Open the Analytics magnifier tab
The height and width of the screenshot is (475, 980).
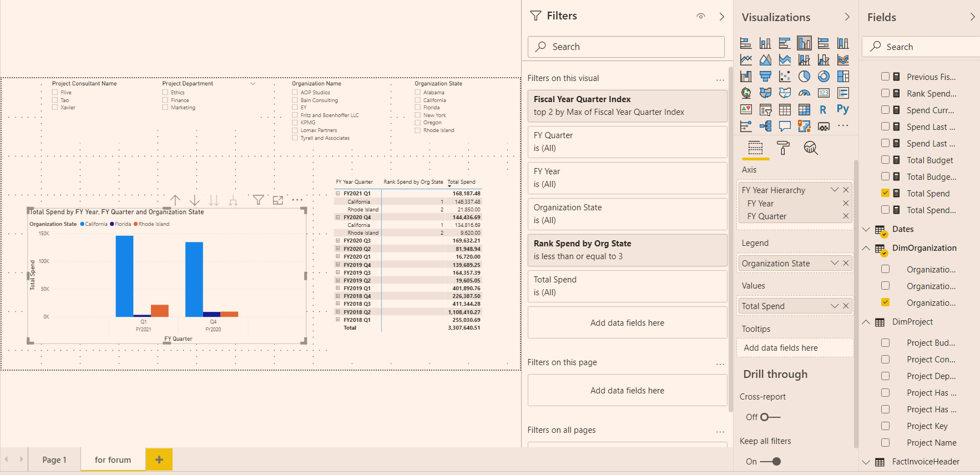(x=811, y=148)
